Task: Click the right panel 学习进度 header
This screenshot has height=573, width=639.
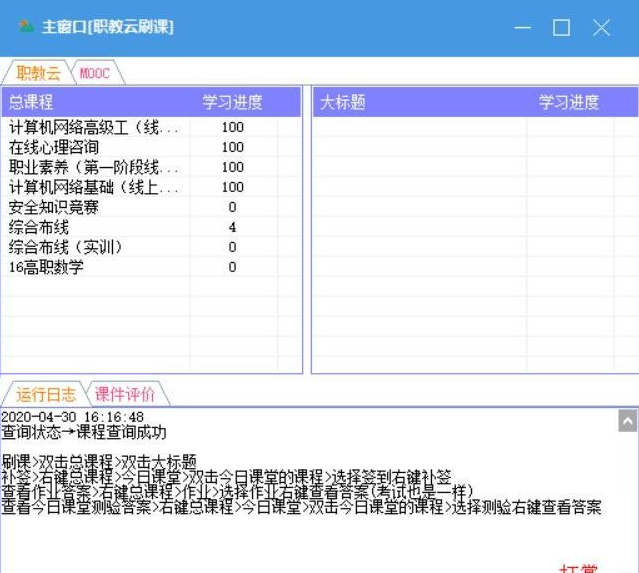Action: pos(569,102)
